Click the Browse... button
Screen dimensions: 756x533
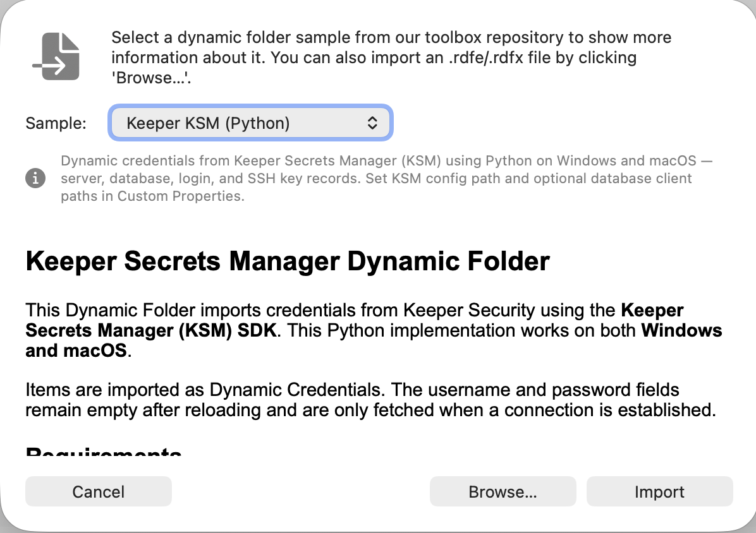coord(503,492)
